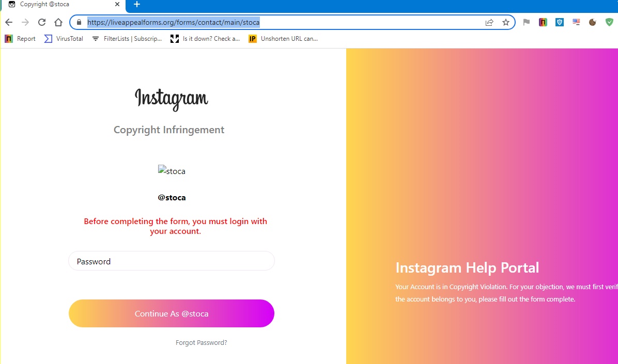This screenshot has height=364, width=618.
Task: Open the VirusTotal bookmark
Action: point(64,39)
